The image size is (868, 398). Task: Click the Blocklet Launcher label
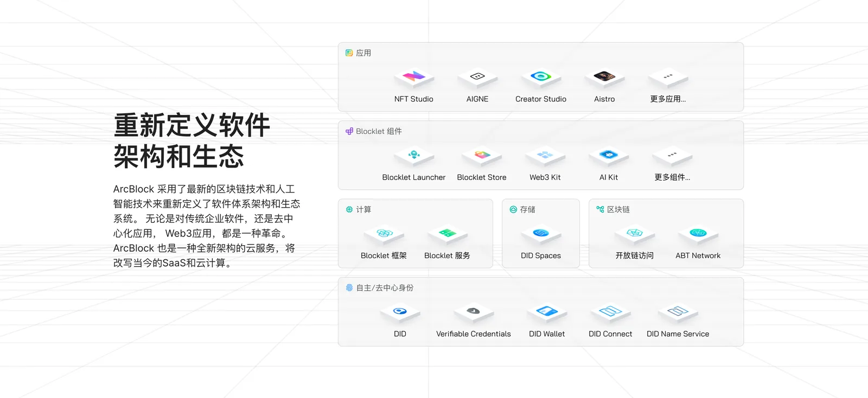[x=414, y=177]
